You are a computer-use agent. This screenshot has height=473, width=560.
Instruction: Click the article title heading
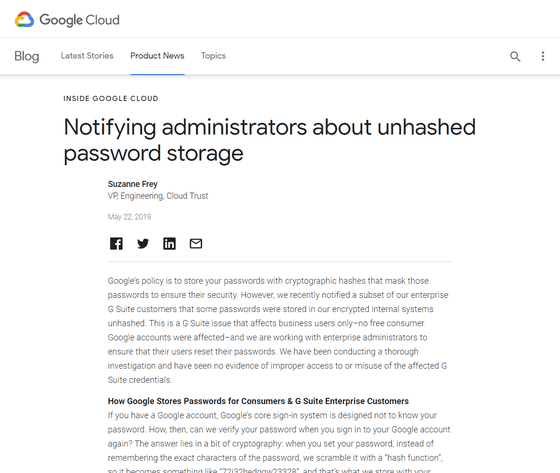[x=270, y=140]
